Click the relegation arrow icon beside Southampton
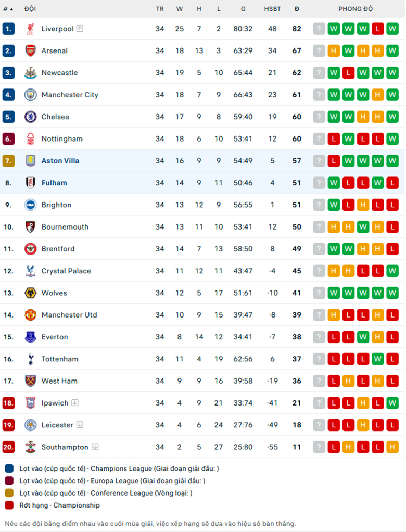 95,447
